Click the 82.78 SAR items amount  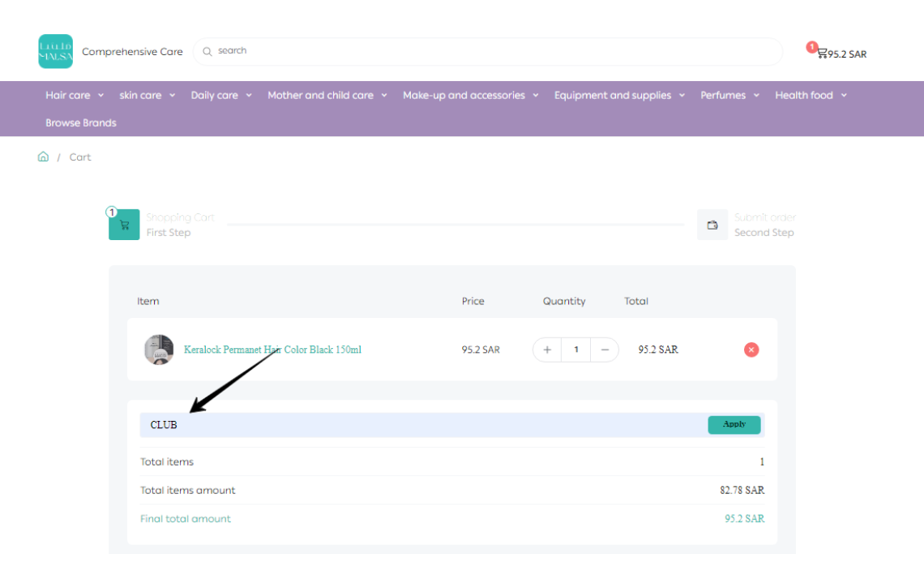(742, 490)
